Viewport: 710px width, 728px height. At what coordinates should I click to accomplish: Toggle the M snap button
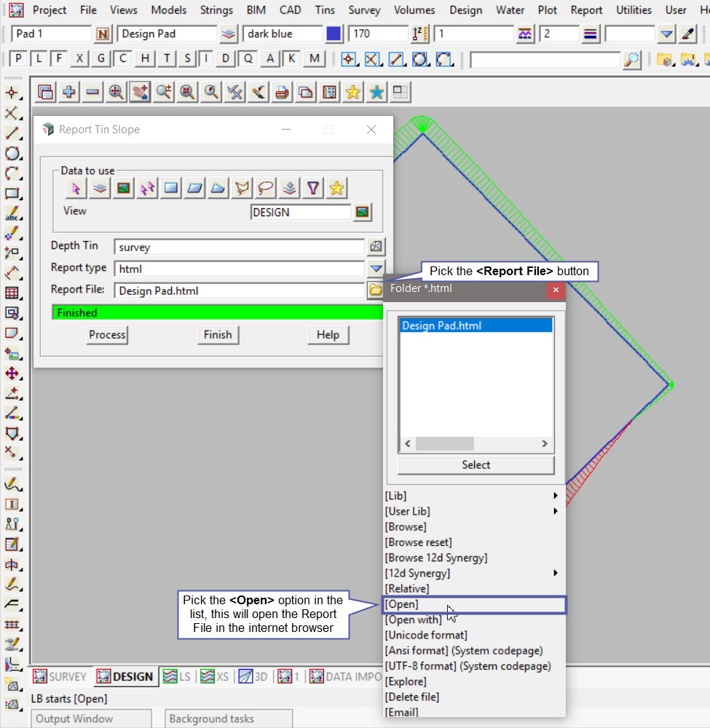(x=314, y=59)
